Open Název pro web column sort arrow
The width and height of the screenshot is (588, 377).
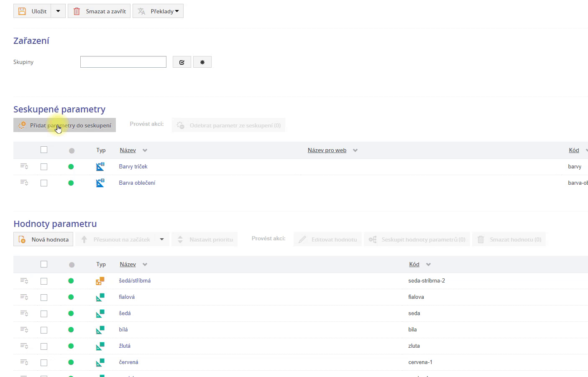pos(355,150)
